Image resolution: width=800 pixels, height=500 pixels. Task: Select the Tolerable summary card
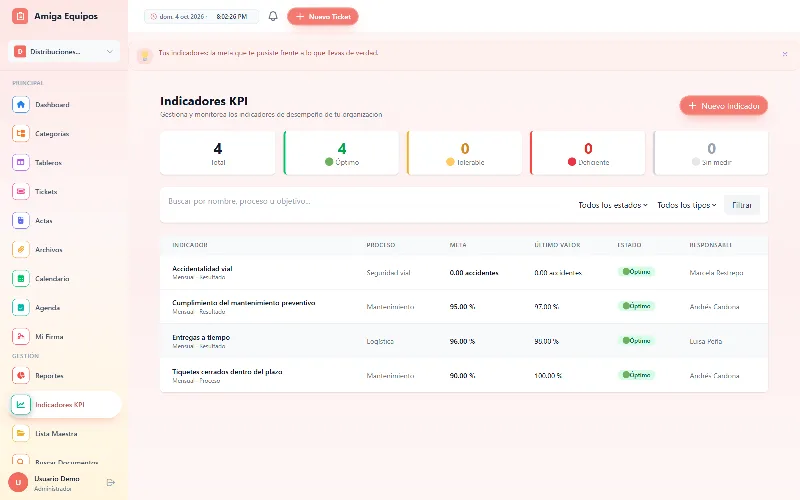(465, 153)
